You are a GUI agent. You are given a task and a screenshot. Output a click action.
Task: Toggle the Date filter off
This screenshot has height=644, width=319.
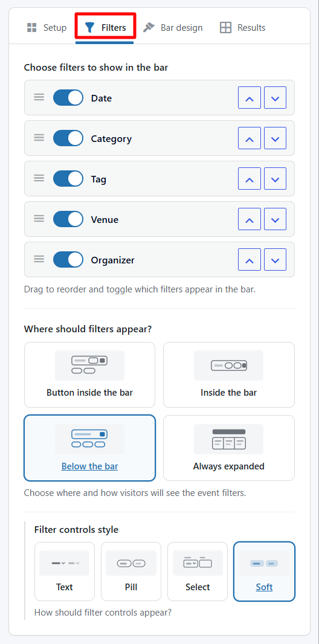tap(68, 98)
